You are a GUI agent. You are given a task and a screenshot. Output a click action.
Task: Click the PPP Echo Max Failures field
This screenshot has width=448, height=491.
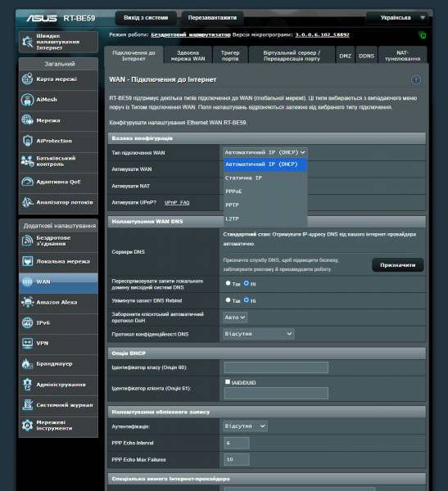pos(237,459)
